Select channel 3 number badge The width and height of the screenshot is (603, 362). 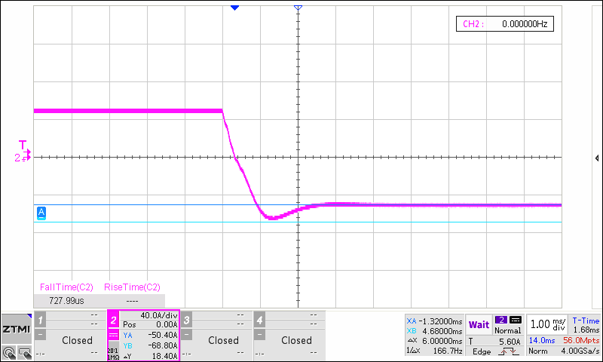coord(187,319)
